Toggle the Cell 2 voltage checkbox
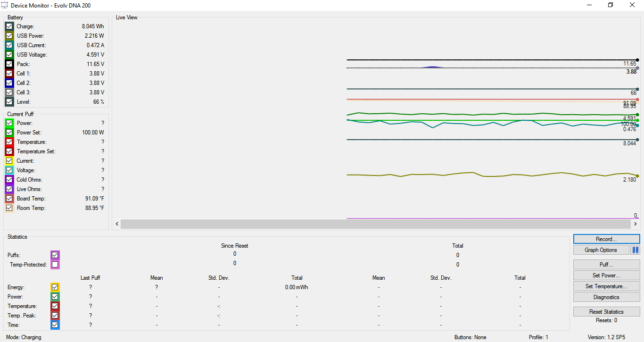Viewport: 644px width, 342px height. point(9,83)
